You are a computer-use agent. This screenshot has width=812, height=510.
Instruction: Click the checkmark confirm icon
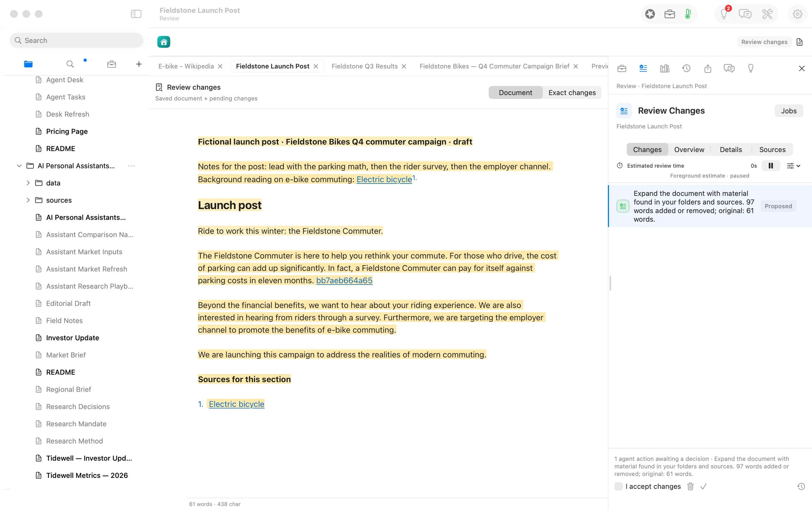coord(703,486)
